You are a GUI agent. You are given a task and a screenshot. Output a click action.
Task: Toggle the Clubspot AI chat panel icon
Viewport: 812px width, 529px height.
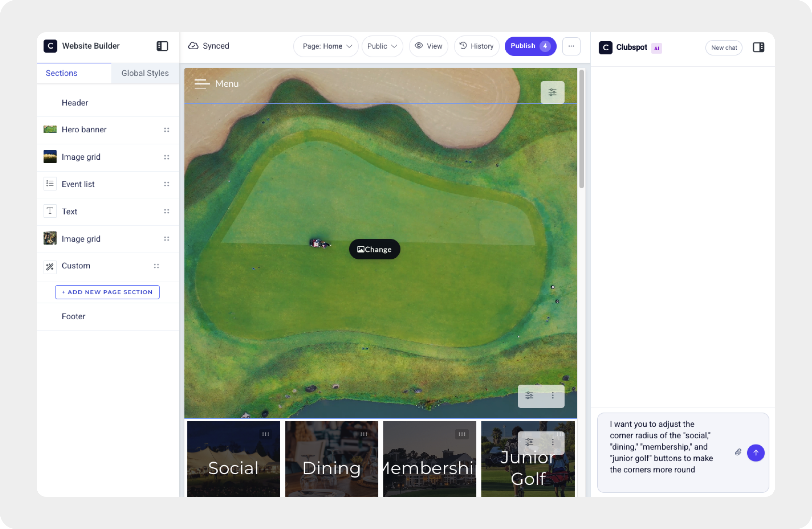(758, 47)
